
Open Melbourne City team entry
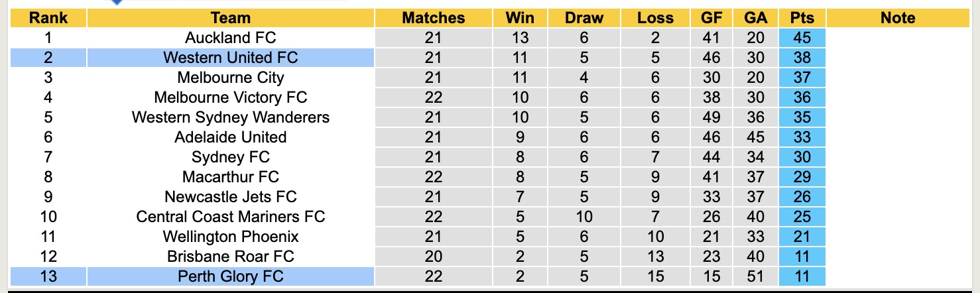pos(231,78)
